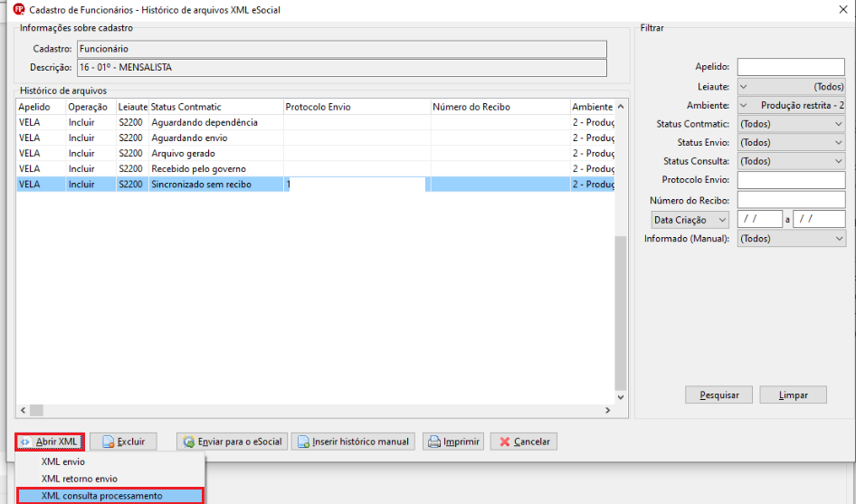Expand the Status Envio dropdown
The width and height of the screenshot is (856, 504).
[791, 143]
